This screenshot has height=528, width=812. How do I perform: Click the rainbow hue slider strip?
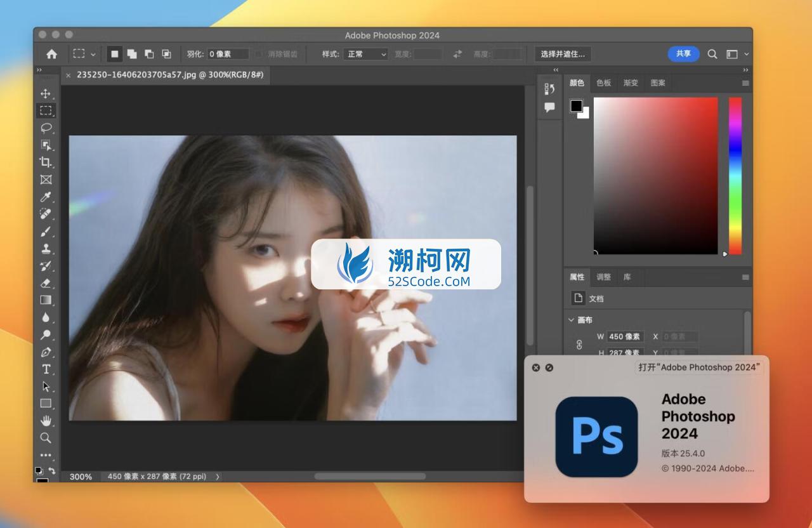(x=735, y=176)
